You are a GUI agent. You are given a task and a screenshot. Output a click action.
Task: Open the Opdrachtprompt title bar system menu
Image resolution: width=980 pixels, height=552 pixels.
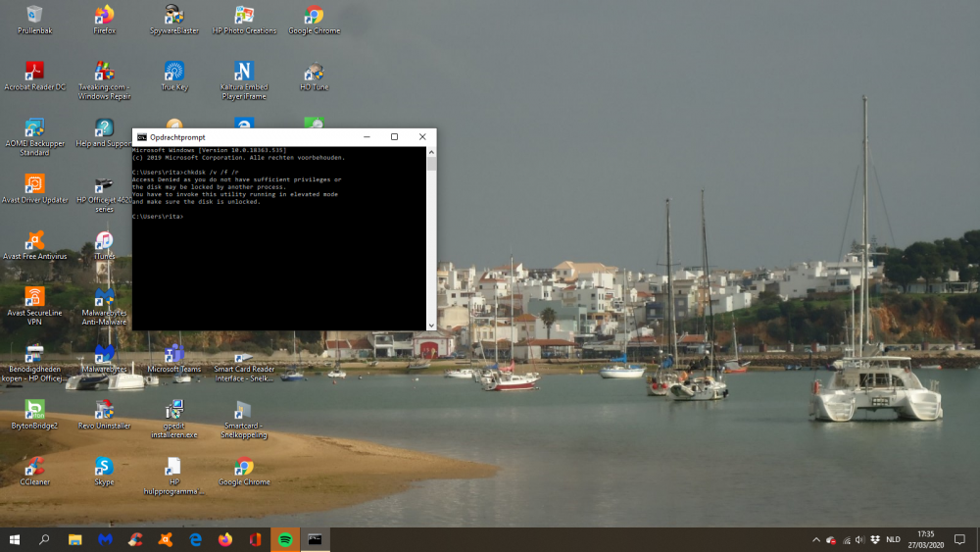pos(142,137)
